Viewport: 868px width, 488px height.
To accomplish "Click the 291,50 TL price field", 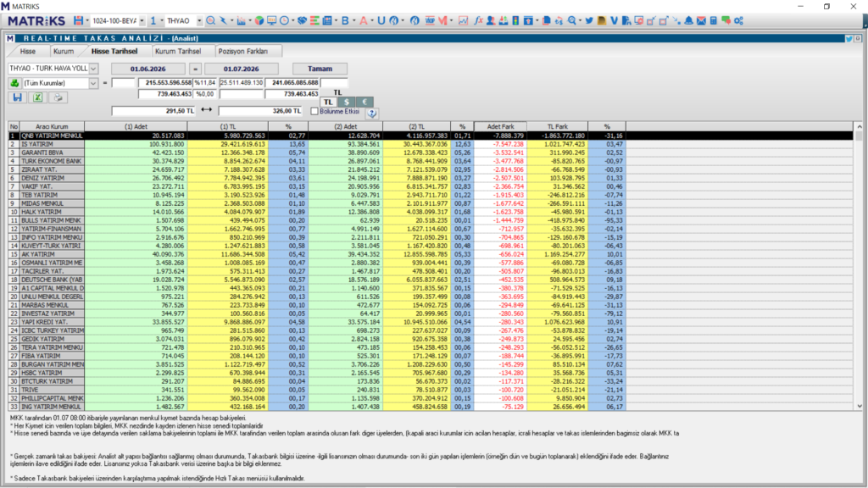I will click(154, 111).
